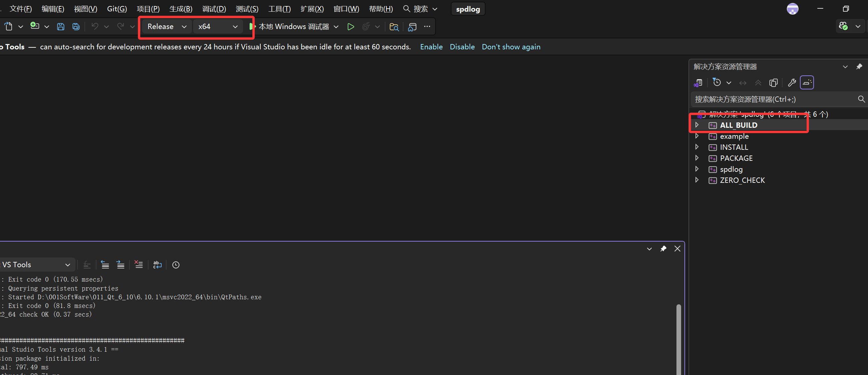The image size is (868, 375).
Task: Go to previous message in Output panel
Action: [x=105, y=265]
